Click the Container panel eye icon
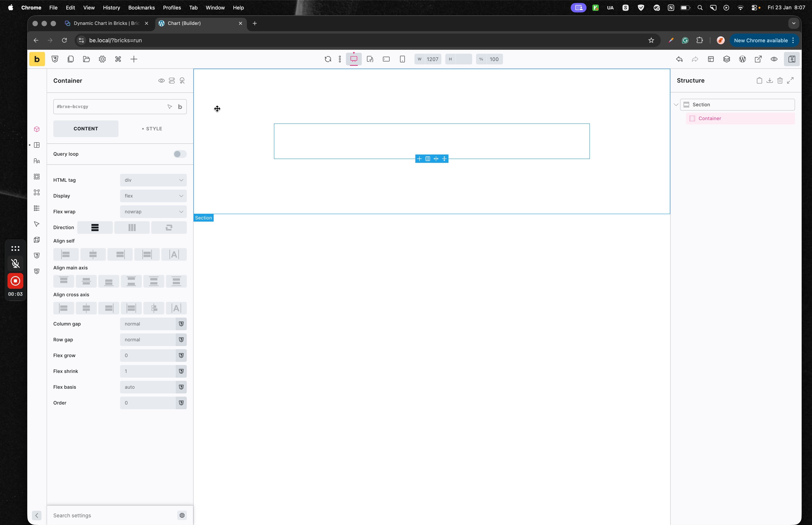 pyautogui.click(x=162, y=81)
